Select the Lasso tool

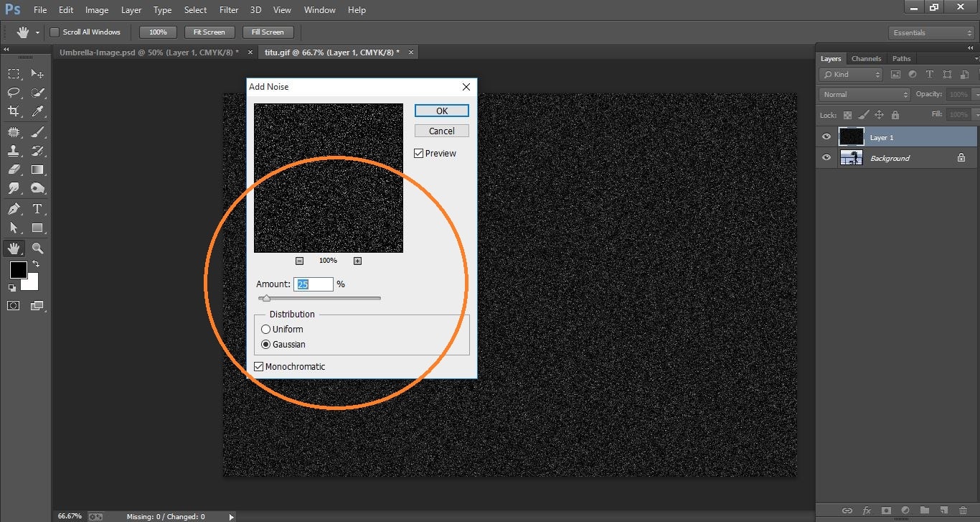[14, 92]
